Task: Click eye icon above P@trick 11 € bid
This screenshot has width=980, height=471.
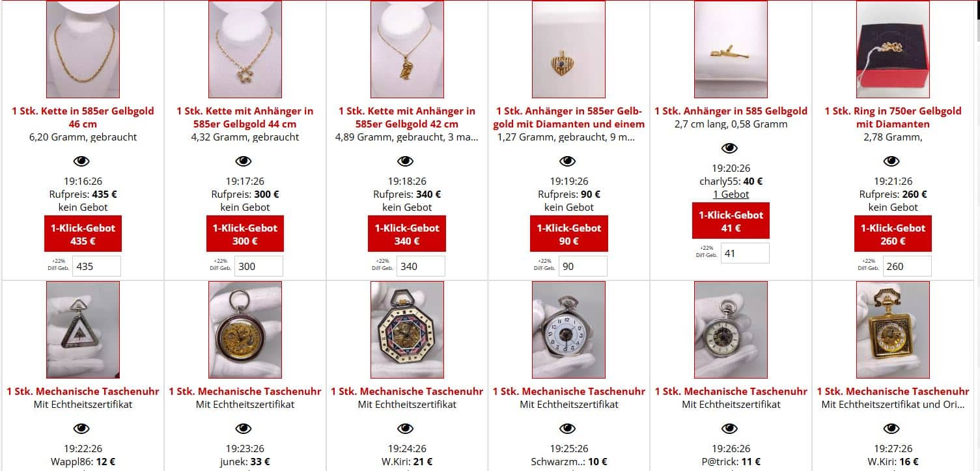Action: pyautogui.click(x=730, y=429)
